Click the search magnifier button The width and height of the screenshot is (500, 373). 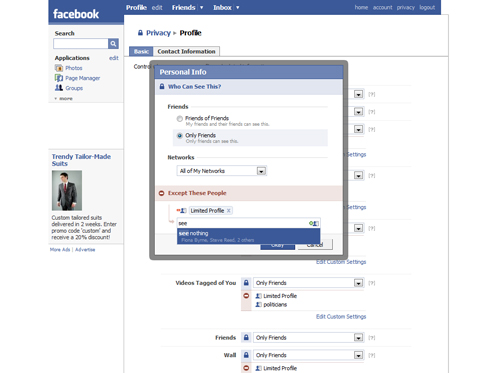113,44
